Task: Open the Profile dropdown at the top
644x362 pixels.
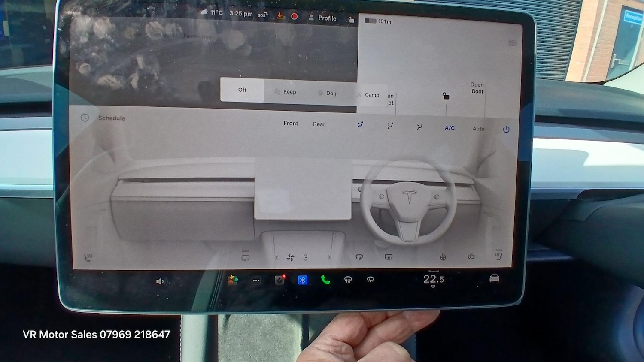Action: [x=322, y=18]
